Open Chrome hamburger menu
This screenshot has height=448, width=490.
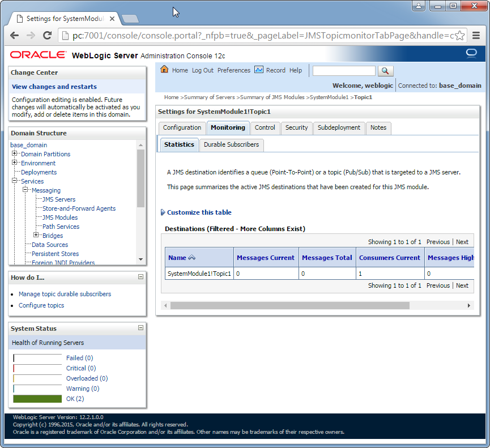[476, 36]
